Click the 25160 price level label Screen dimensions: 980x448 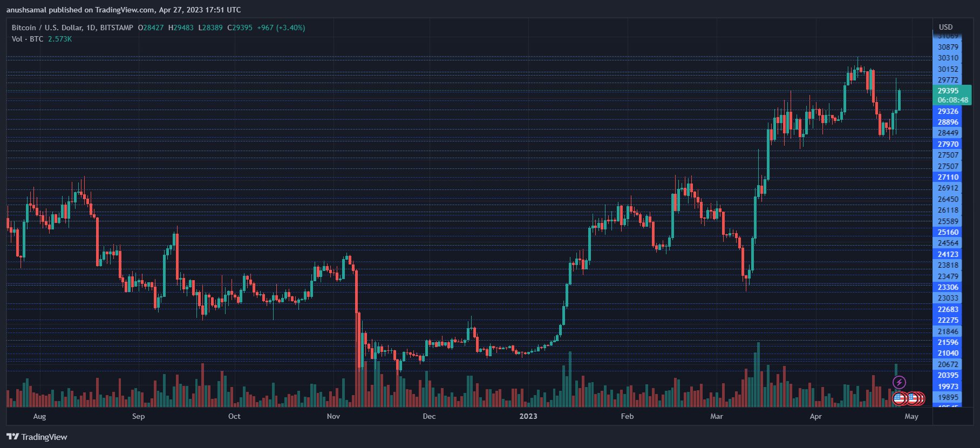(948, 232)
